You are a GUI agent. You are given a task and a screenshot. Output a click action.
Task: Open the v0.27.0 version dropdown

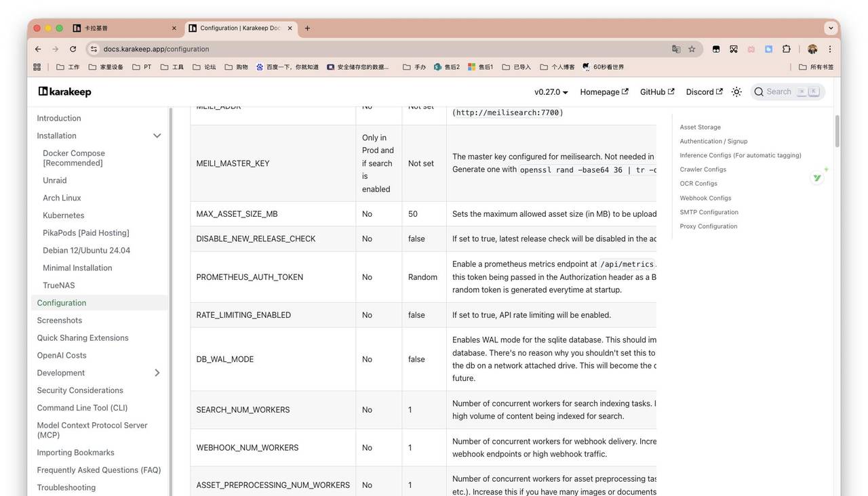coord(551,92)
